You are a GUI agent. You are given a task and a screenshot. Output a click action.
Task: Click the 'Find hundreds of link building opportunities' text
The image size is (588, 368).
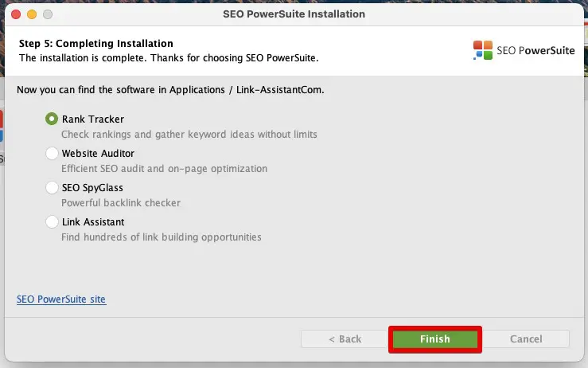(162, 237)
